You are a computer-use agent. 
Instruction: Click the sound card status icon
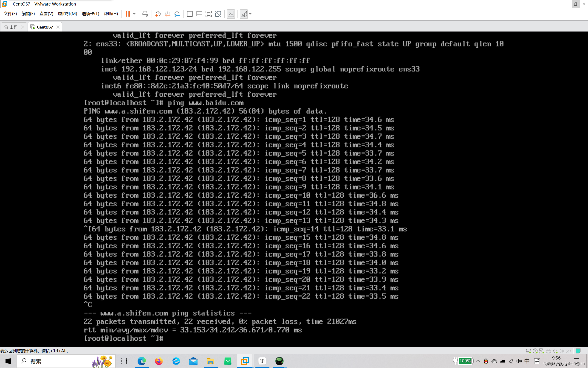[x=555, y=351]
